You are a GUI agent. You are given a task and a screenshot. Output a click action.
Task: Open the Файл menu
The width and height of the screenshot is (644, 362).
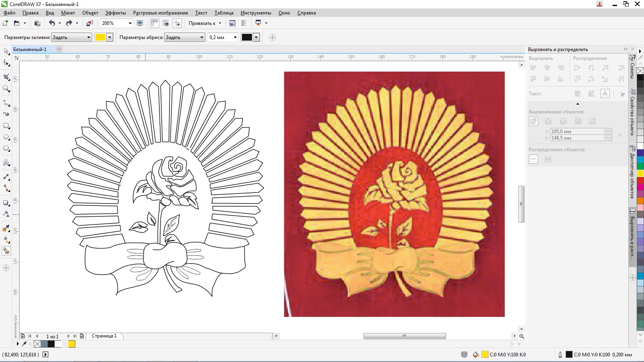pyautogui.click(x=9, y=13)
